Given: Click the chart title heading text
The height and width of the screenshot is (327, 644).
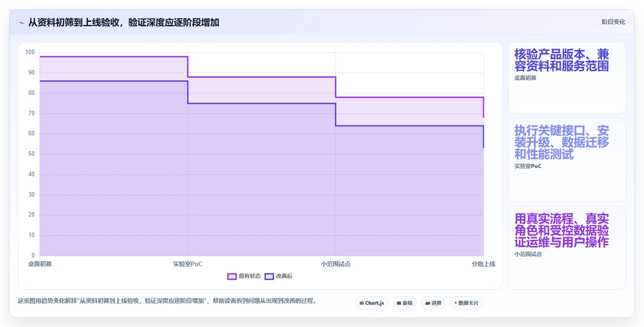Looking at the screenshot, I should pyautogui.click(x=124, y=22).
